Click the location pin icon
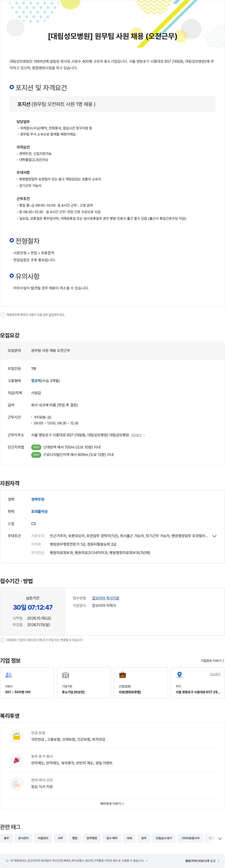This screenshot has height=868, width=225. point(180,675)
